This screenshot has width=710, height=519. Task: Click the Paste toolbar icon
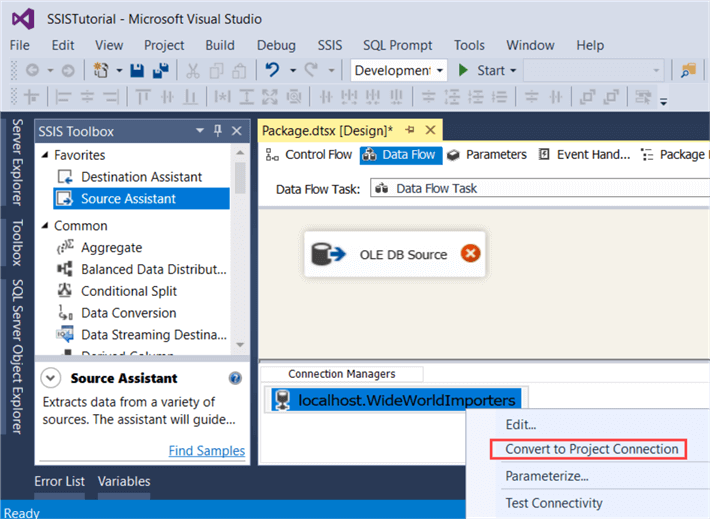coord(240,71)
